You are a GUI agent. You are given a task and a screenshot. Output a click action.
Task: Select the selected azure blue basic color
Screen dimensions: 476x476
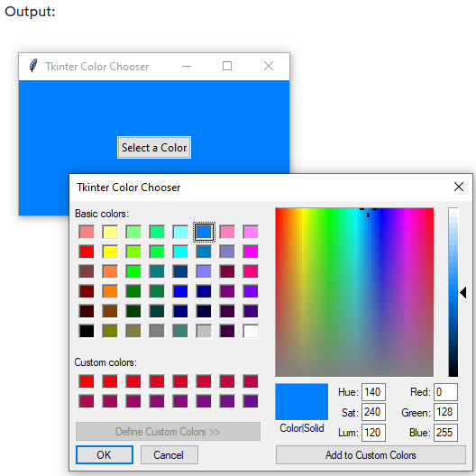[204, 233]
